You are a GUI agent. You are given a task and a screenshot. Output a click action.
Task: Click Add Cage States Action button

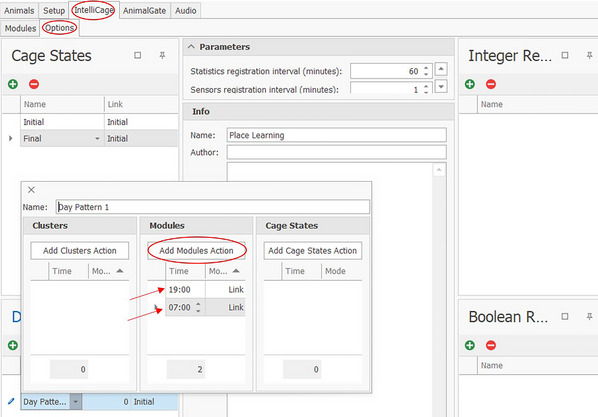click(x=313, y=251)
